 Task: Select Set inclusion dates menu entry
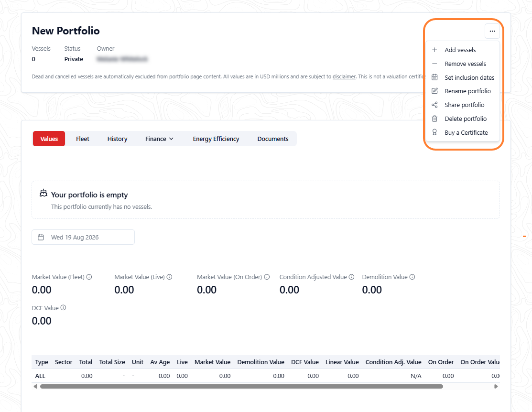point(462,78)
